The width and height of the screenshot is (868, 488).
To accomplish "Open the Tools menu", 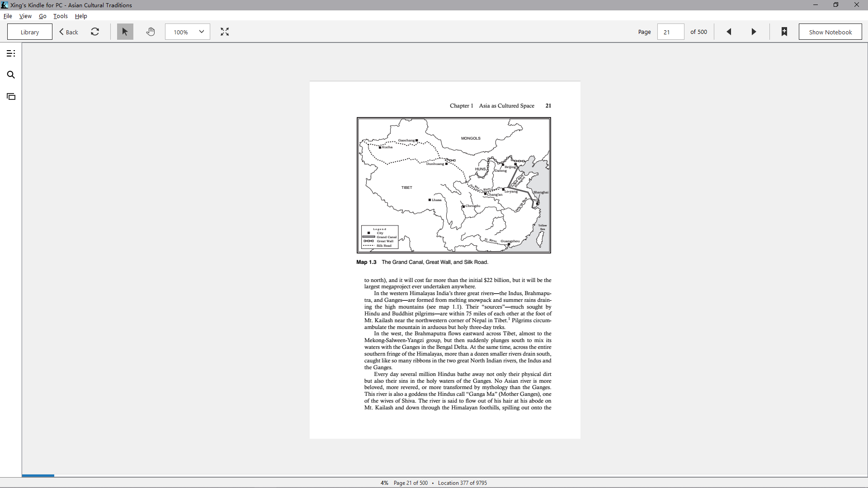I will point(61,16).
